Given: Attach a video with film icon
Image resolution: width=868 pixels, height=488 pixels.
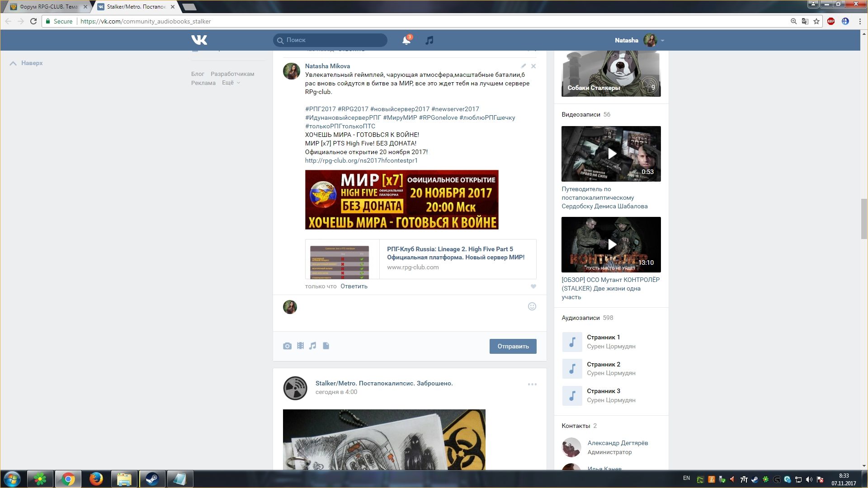Looking at the screenshot, I should (x=300, y=346).
